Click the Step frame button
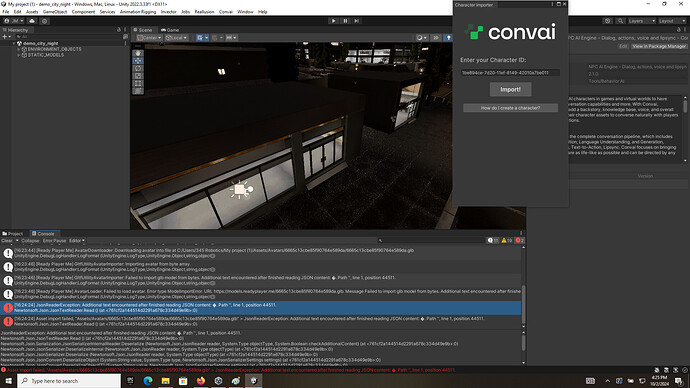The height and width of the screenshot is (388, 690). click(356, 21)
